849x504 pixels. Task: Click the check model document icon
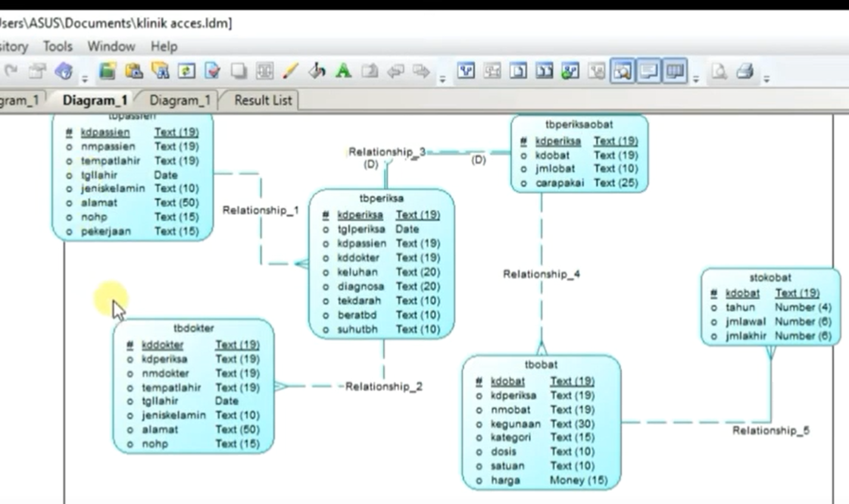click(x=213, y=71)
